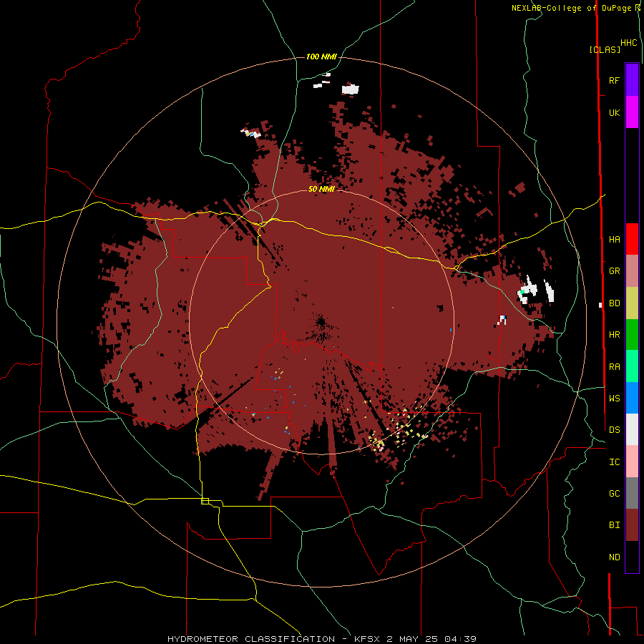The image size is (644, 644).
Task: Click the [CLAS] legend header
Action: (x=605, y=50)
